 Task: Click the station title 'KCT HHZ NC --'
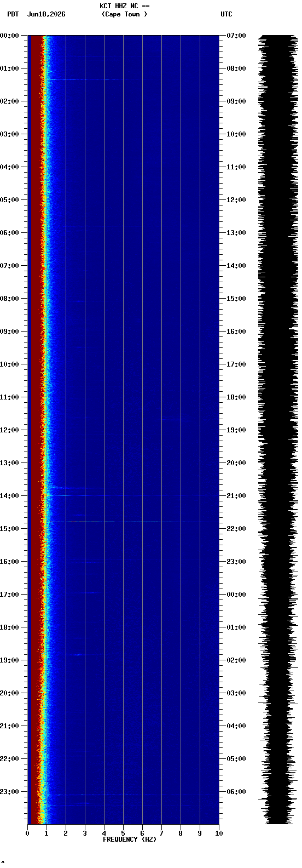[125, 6]
